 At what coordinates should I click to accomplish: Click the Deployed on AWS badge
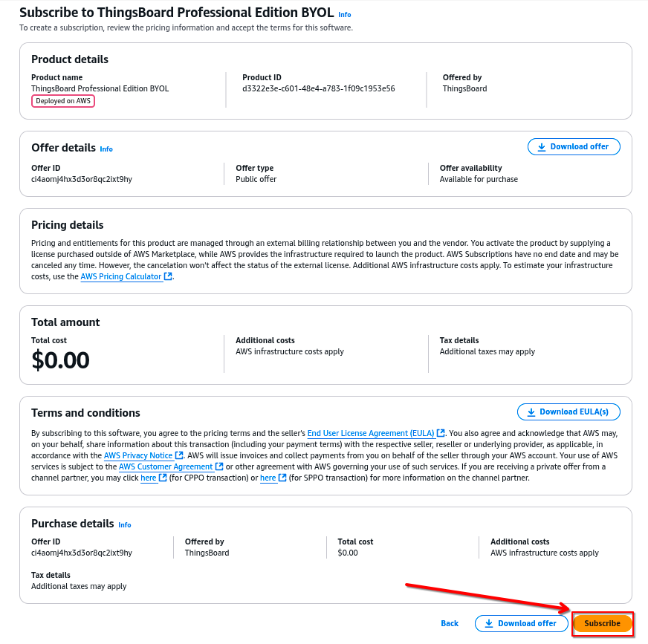point(63,101)
